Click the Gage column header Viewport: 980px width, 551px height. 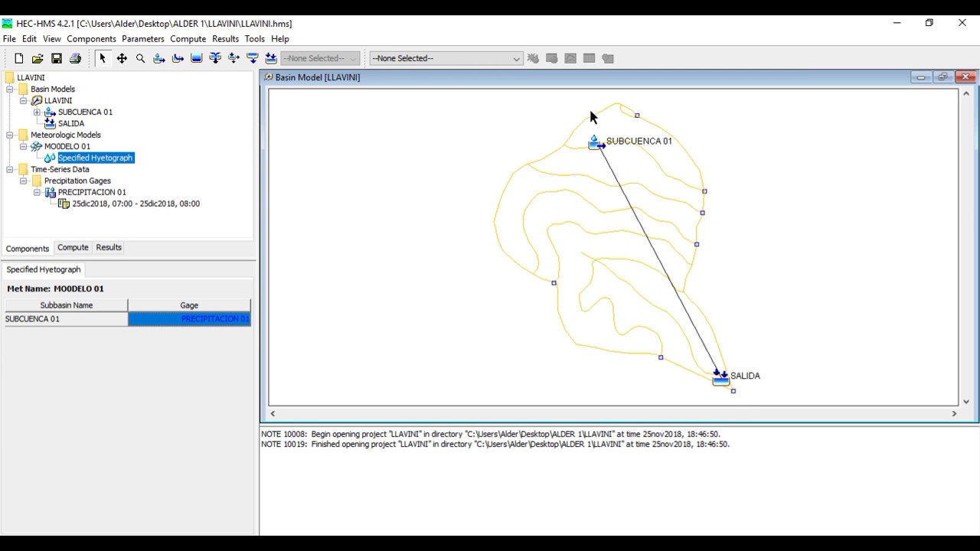[190, 305]
